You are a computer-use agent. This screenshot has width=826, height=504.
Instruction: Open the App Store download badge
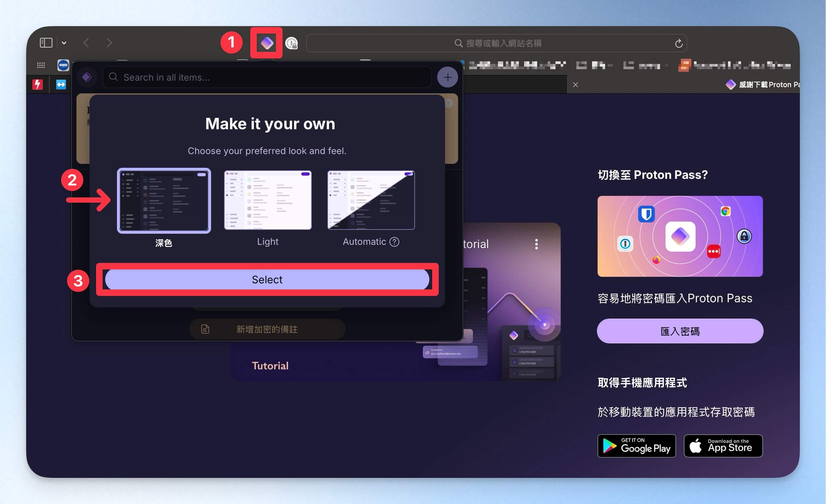coord(723,446)
